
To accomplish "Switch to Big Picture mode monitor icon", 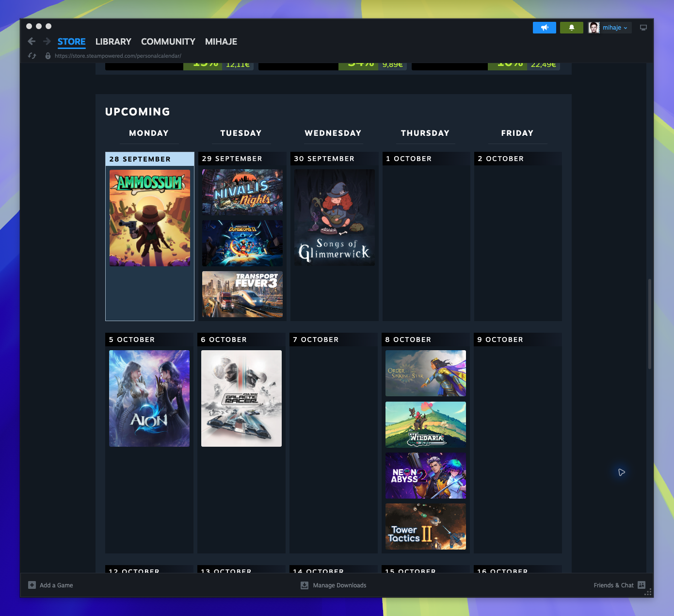I will [643, 28].
